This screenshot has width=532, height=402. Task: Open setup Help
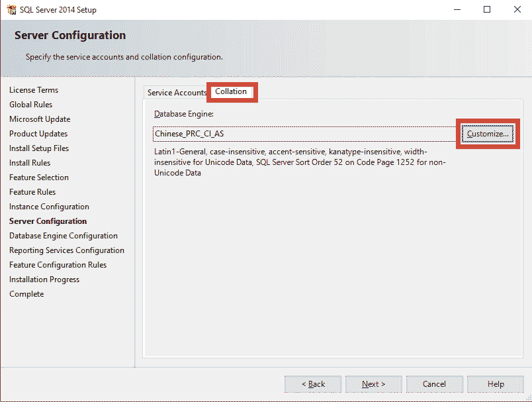click(x=495, y=383)
